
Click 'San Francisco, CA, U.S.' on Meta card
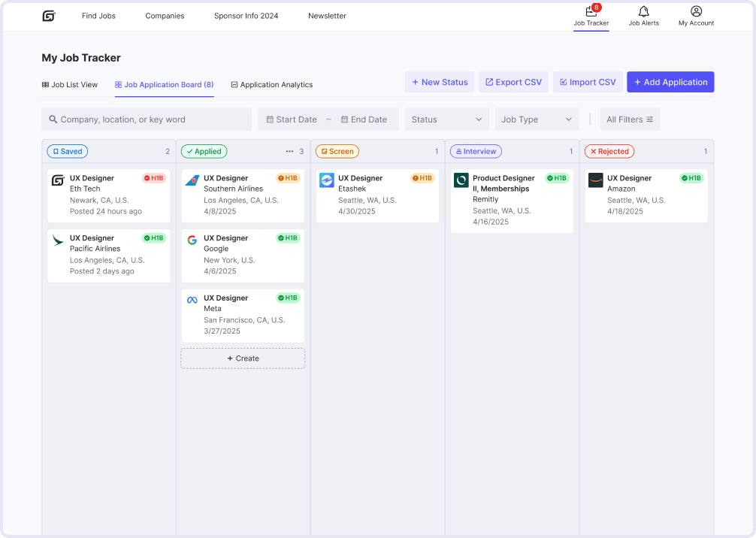244,320
